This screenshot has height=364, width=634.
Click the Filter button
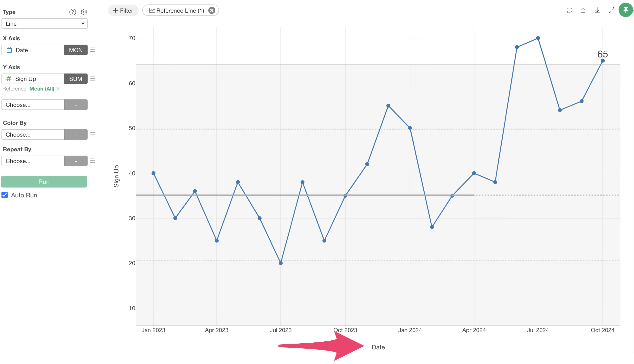tap(123, 11)
